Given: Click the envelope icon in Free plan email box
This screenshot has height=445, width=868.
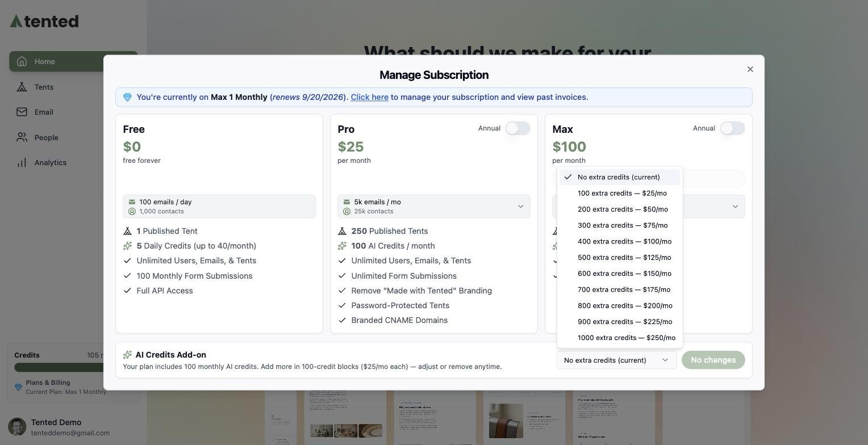Looking at the screenshot, I should 132,202.
